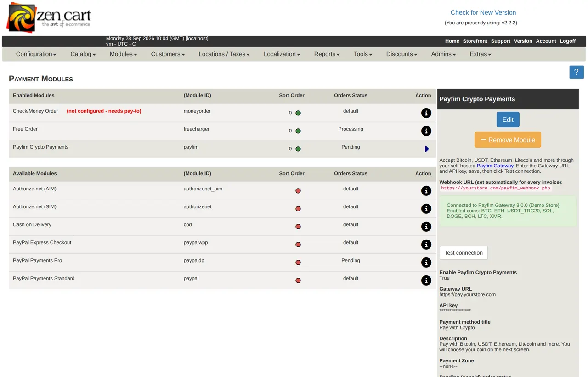Open info for Free Order module
Screen dimensions: 588x377
click(x=426, y=131)
